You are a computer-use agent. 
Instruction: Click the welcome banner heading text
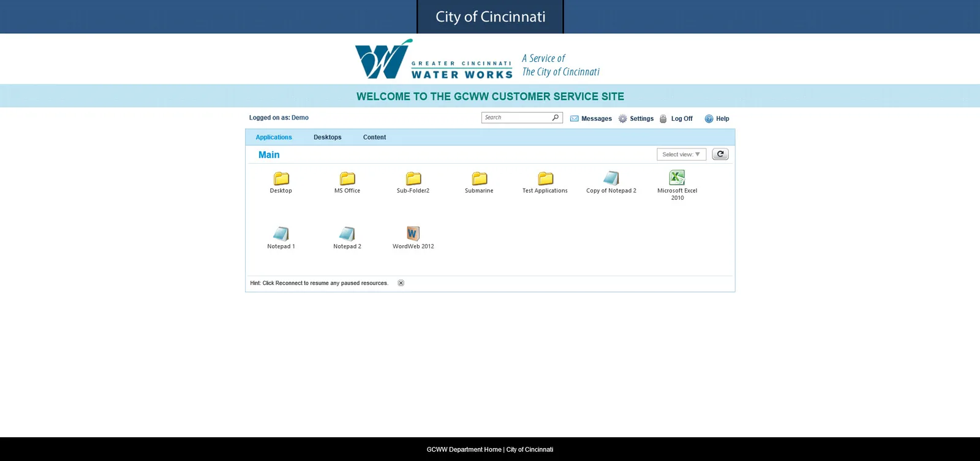click(491, 96)
